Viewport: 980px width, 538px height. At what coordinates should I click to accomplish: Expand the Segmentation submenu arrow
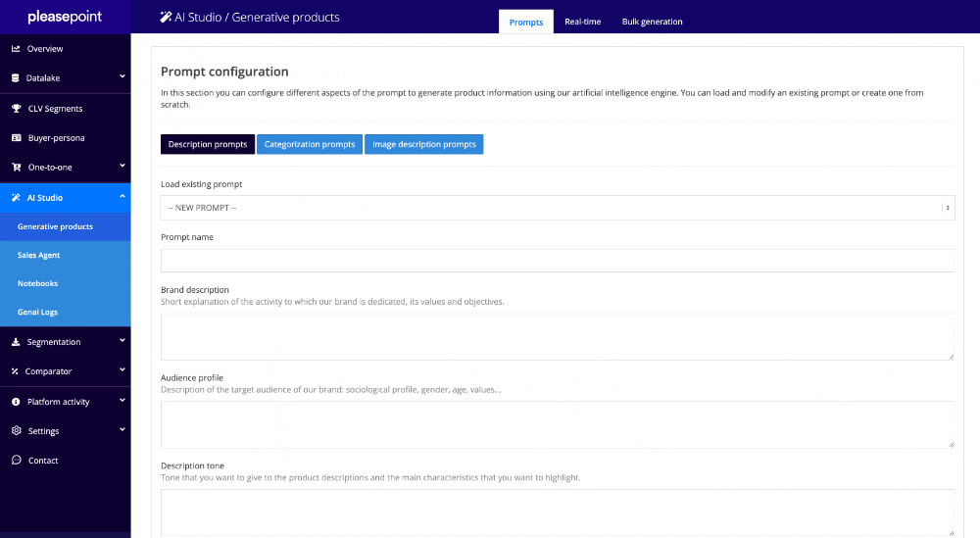(122, 341)
